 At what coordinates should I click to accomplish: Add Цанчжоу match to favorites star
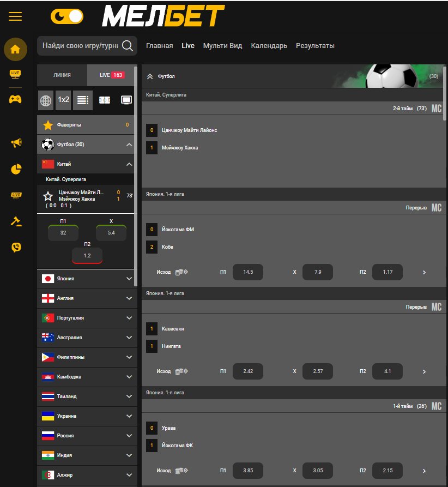(48, 196)
